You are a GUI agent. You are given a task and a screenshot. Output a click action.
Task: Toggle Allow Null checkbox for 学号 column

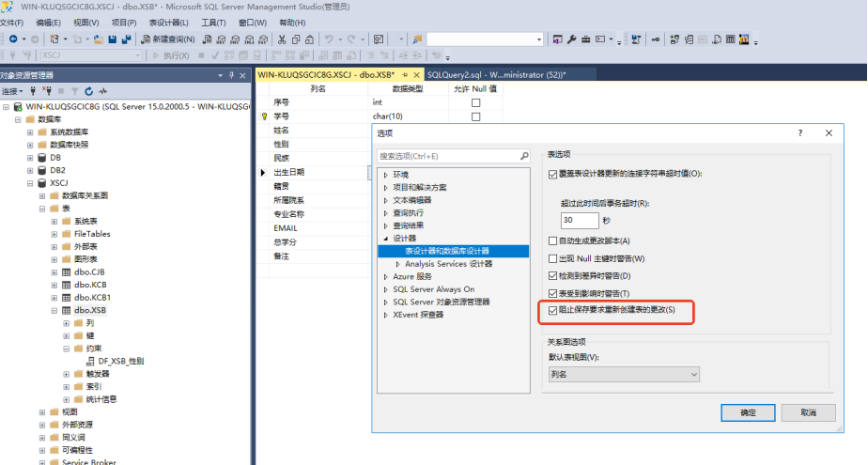[475, 116]
